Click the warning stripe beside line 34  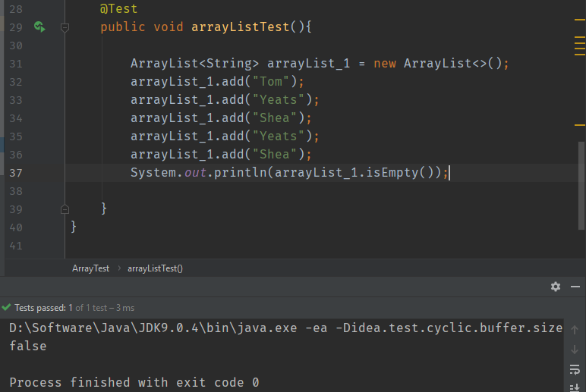click(580, 125)
